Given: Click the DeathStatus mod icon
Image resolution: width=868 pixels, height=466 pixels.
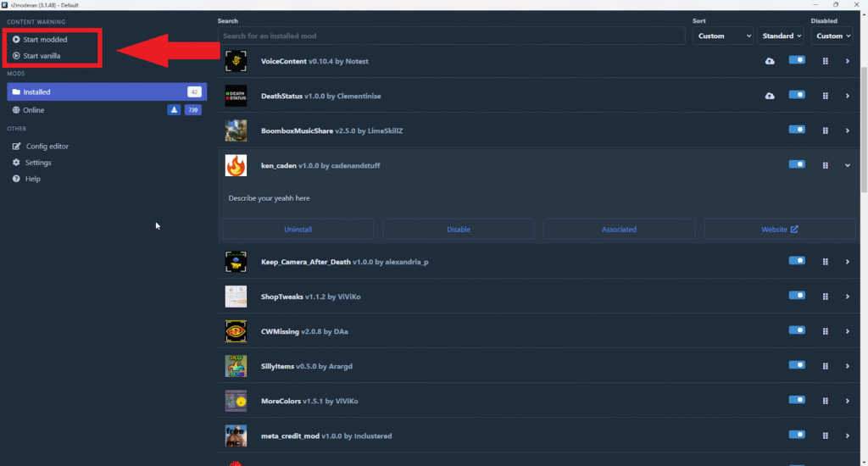Looking at the screenshot, I should point(236,96).
